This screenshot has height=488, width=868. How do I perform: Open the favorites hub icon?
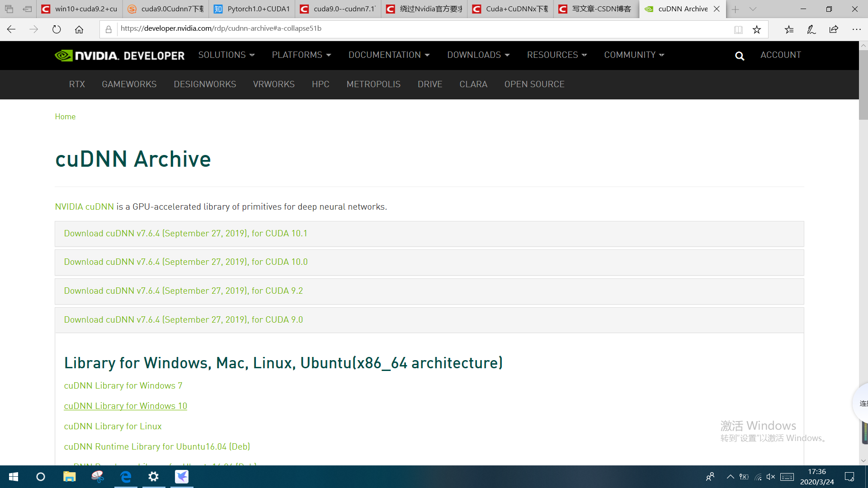(789, 29)
